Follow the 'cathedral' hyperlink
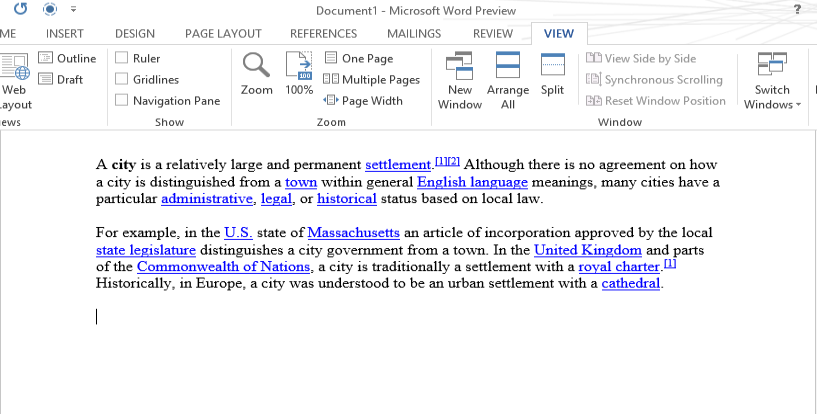The height and width of the screenshot is (414, 817). pyautogui.click(x=631, y=284)
